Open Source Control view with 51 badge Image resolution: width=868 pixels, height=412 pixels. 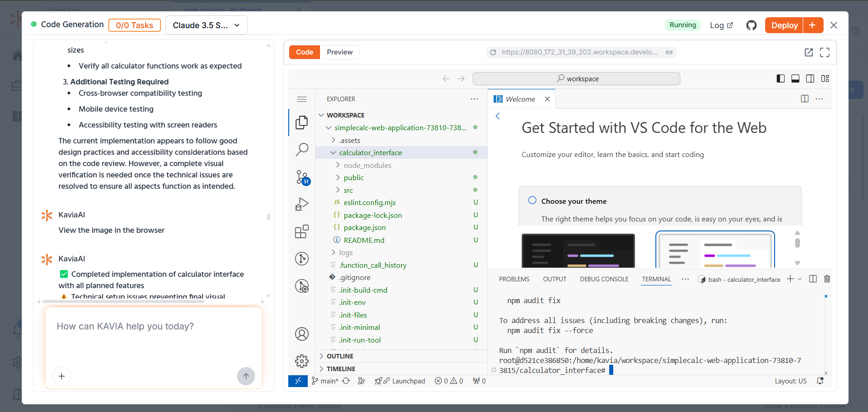(302, 177)
